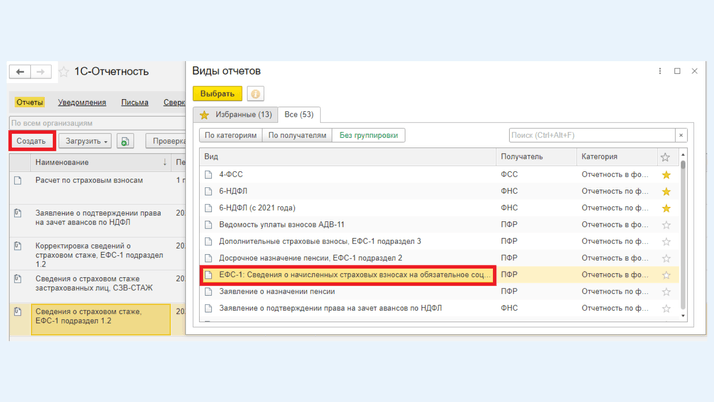Star Заявление о назначении пенсии row
714x402 pixels.
pos(666,292)
